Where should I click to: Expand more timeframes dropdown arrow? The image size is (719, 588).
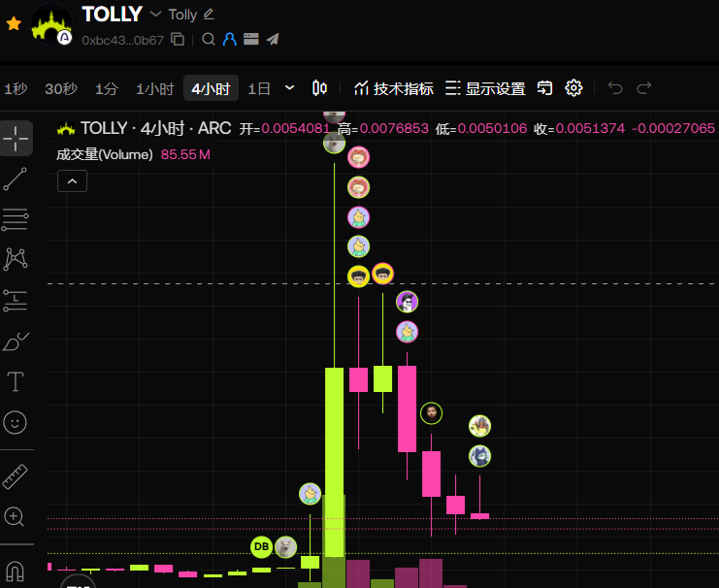289,87
